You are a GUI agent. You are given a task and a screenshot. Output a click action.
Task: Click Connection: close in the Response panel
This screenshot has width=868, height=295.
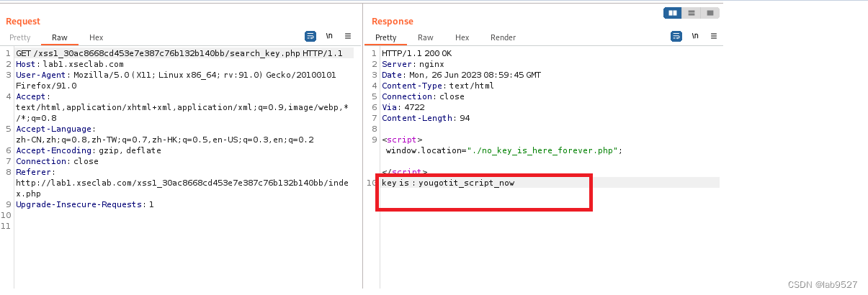423,96
